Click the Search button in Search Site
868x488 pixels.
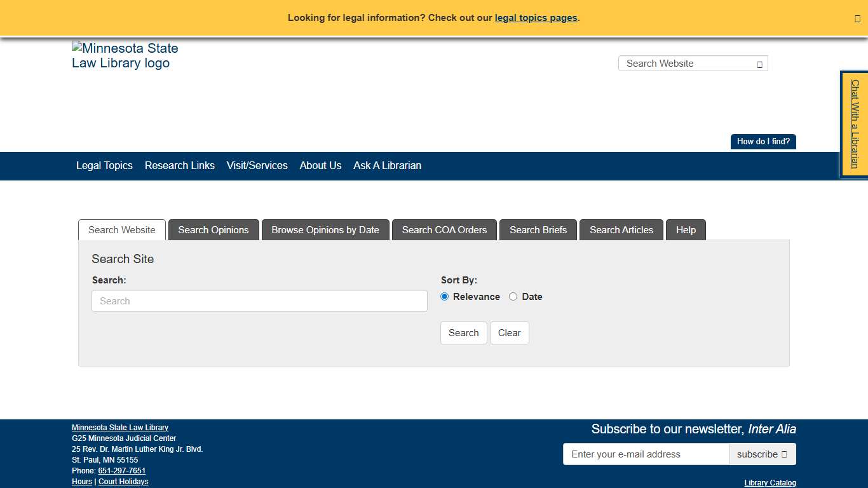[x=463, y=332]
